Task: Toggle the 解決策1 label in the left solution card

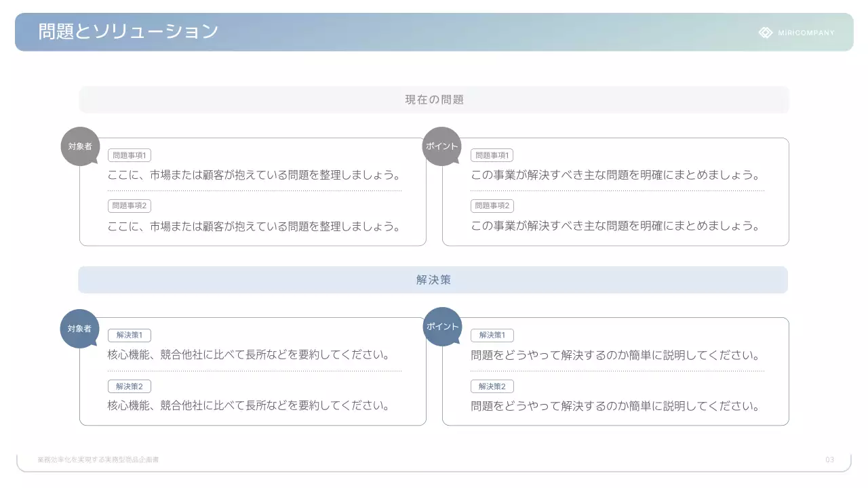Action: [x=130, y=335]
